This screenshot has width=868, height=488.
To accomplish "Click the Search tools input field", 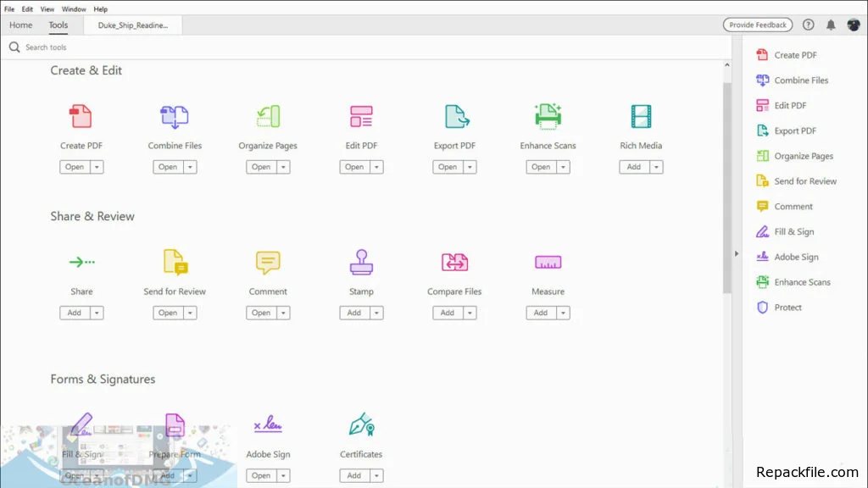I will tap(365, 47).
